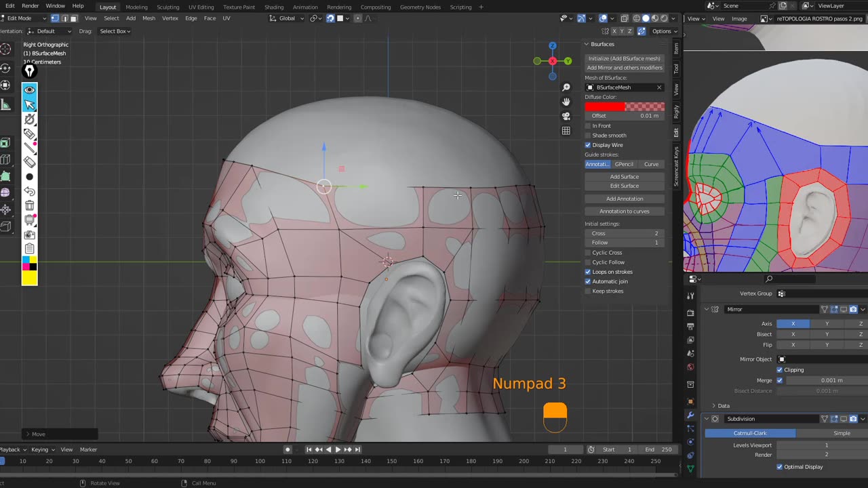Viewport: 868px width, 488px height.
Task: Switch orthographic/perspective grid icon
Action: (566, 131)
